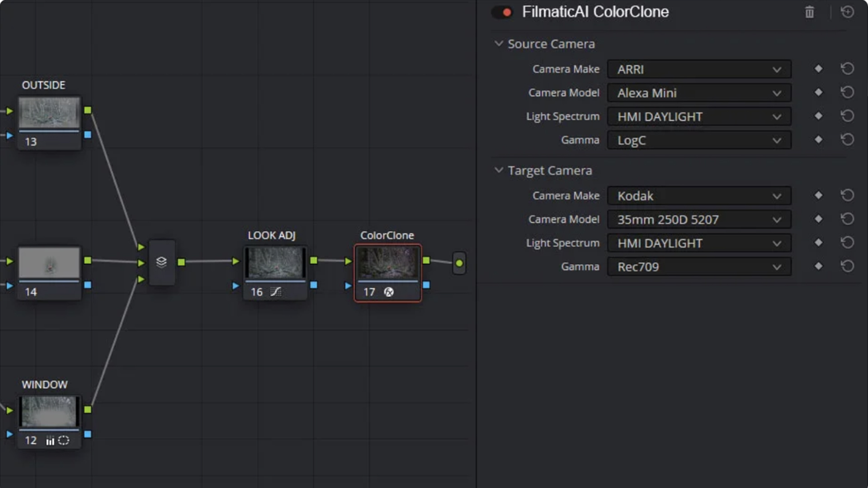
Task: Reset target Camera Make Kodak
Action: (847, 195)
